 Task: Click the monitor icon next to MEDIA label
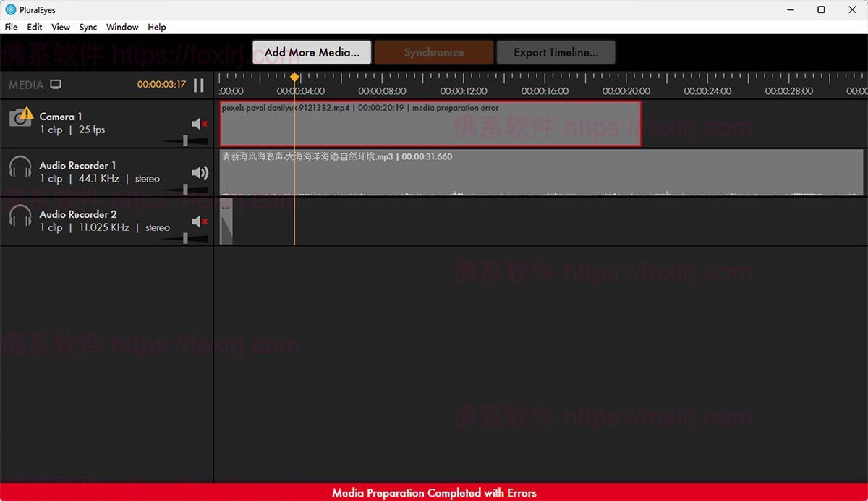point(57,84)
